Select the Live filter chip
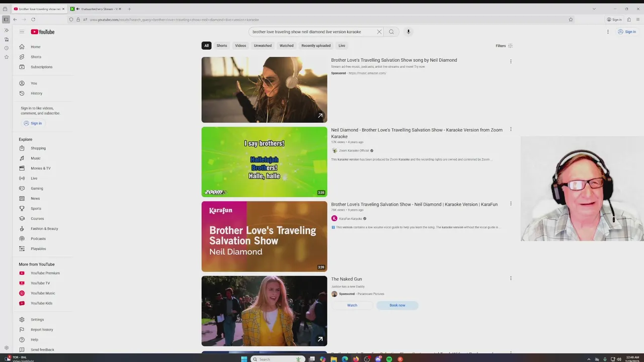 coord(342,46)
